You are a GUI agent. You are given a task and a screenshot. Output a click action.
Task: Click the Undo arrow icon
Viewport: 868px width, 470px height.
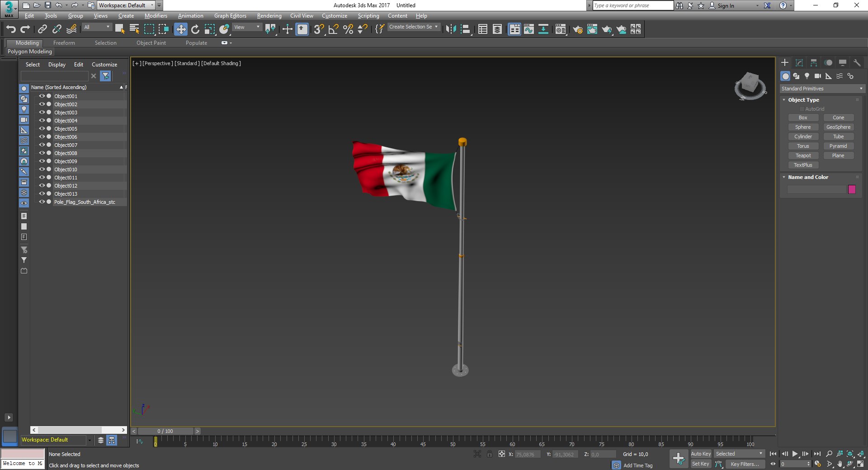(x=11, y=29)
